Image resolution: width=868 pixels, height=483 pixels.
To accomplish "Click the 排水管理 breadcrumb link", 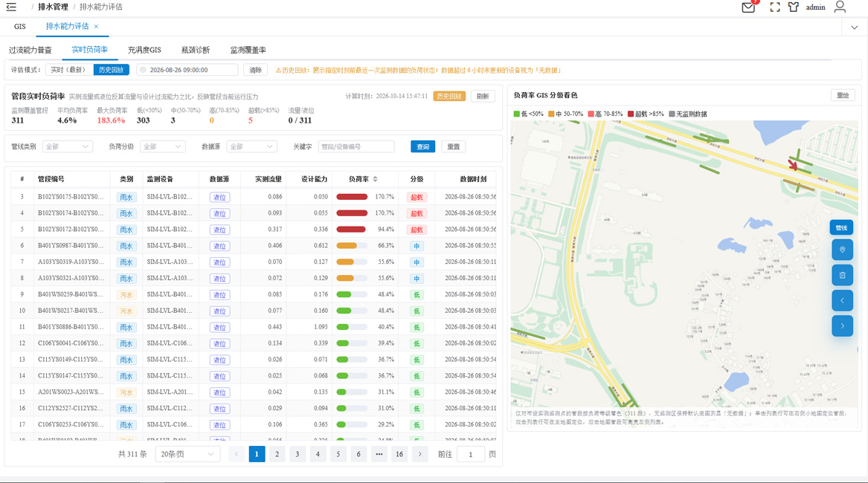I will [x=53, y=7].
